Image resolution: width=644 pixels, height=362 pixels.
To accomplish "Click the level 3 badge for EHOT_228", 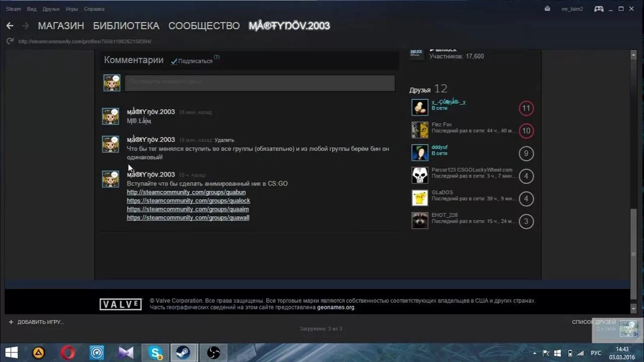I will click(526, 221).
